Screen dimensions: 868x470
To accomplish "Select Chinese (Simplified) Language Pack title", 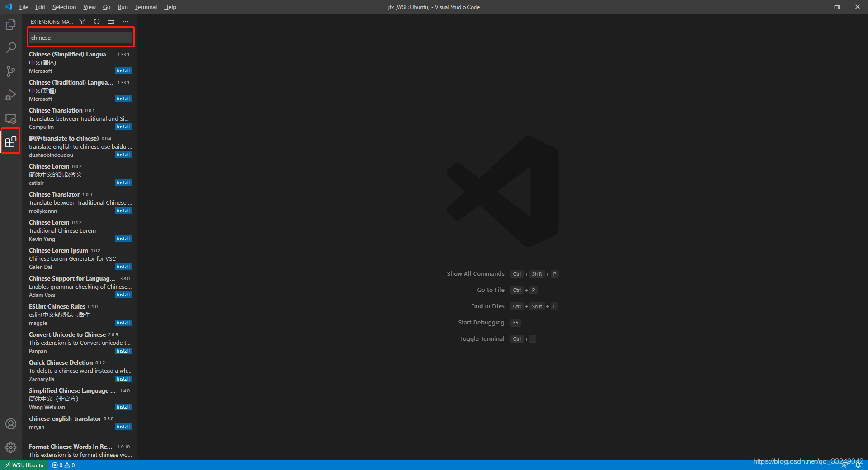I will [x=70, y=54].
